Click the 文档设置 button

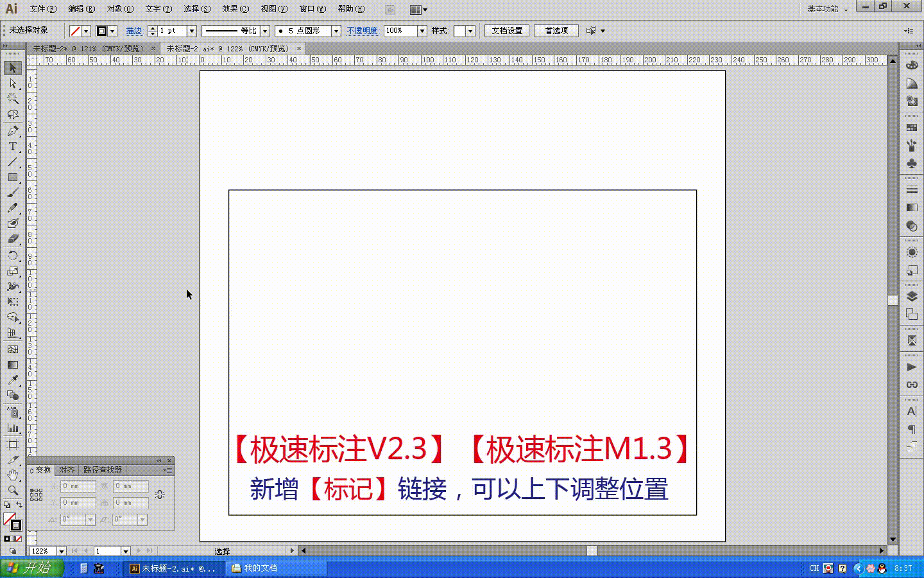(507, 31)
